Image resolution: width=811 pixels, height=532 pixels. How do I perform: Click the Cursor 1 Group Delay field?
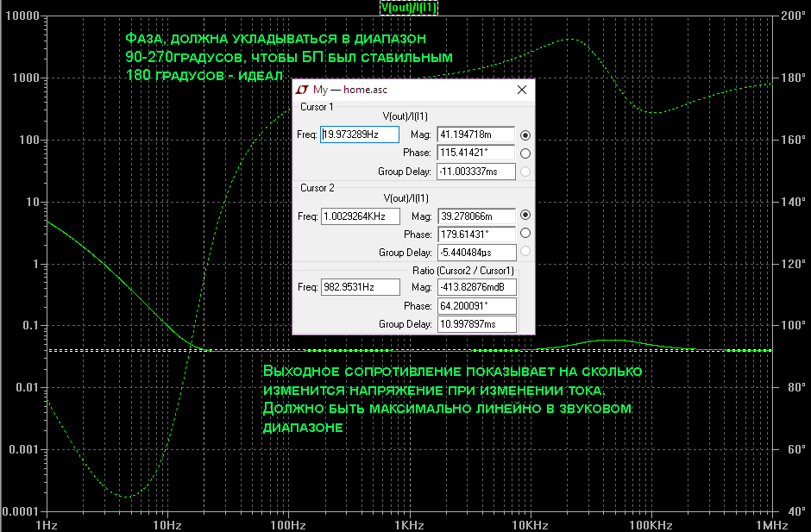pos(475,172)
